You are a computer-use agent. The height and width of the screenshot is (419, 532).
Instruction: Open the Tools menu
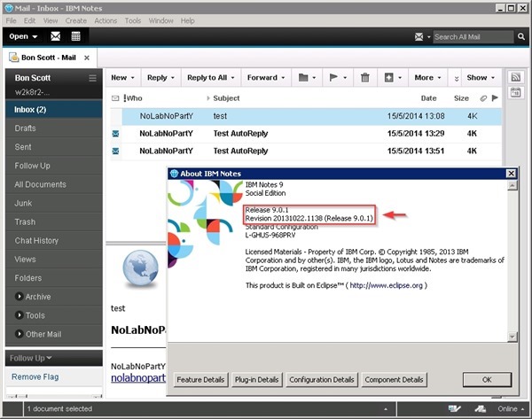point(133,20)
